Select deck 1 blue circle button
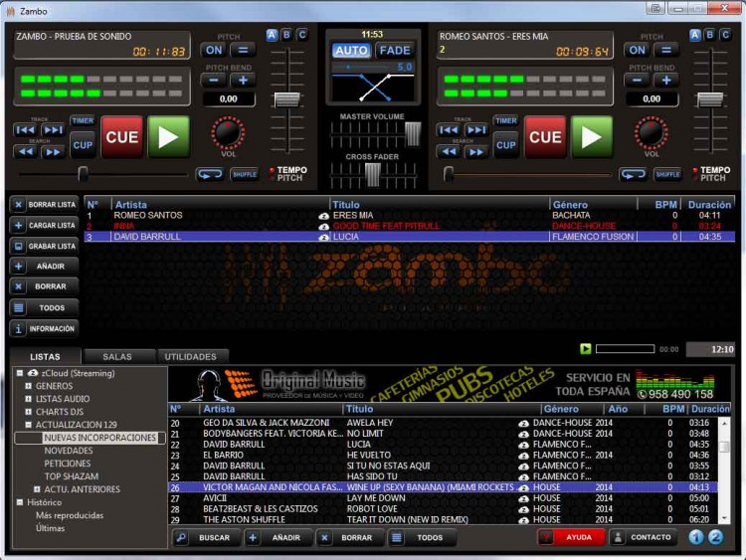 [x=696, y=537]
